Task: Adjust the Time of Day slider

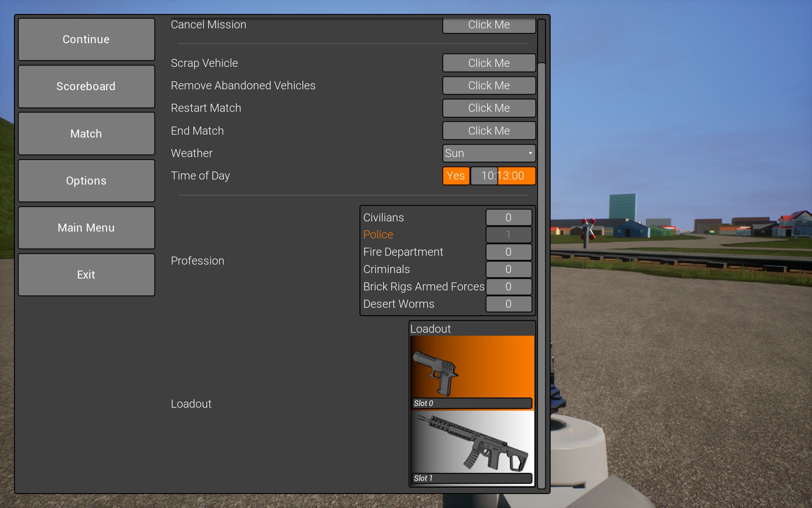Action: (503, 176)
